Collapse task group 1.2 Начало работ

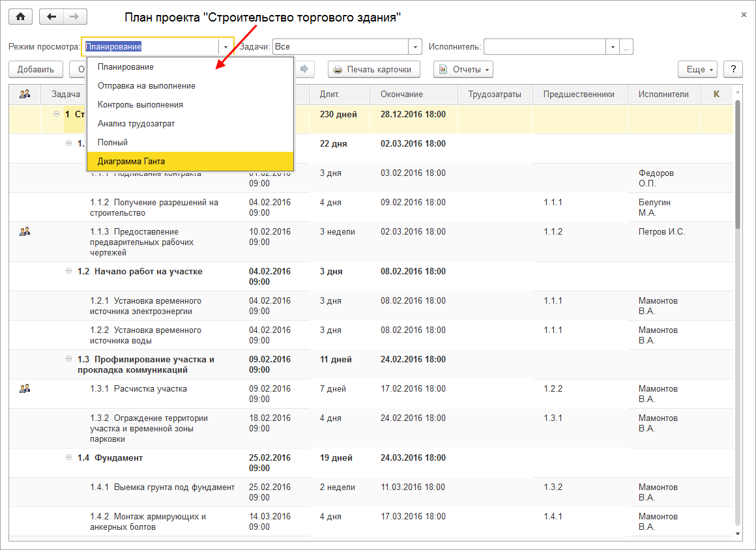click(x=69, y=271)
